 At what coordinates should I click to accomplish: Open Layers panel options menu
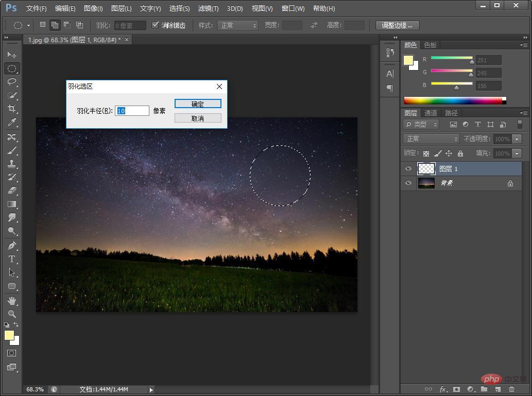tap(524, 113)
